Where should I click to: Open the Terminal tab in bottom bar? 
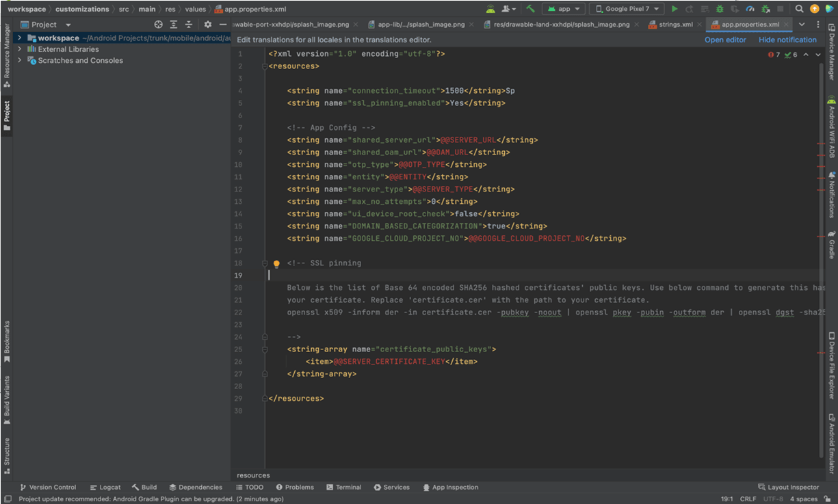point(343,488)
